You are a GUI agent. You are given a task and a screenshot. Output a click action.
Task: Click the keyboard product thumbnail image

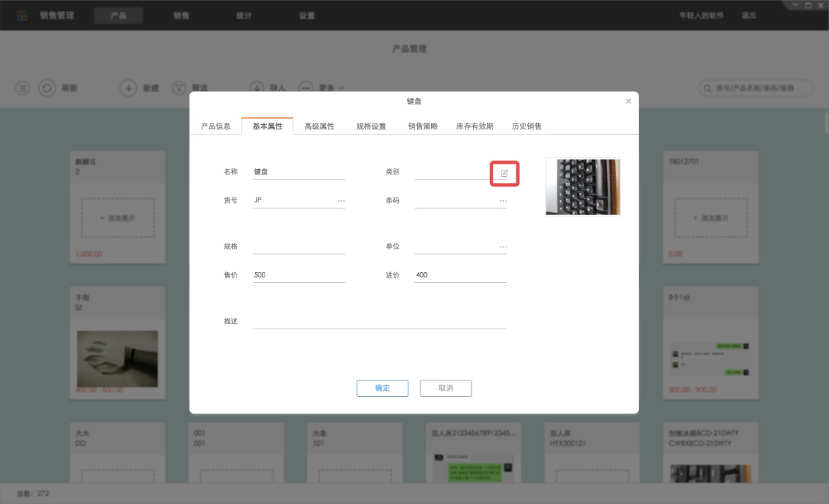pyautogui.click(x=583, y=186)
